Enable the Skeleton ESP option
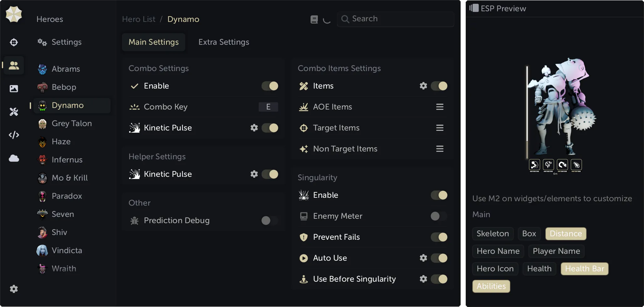644x307 pixels. 493,234
